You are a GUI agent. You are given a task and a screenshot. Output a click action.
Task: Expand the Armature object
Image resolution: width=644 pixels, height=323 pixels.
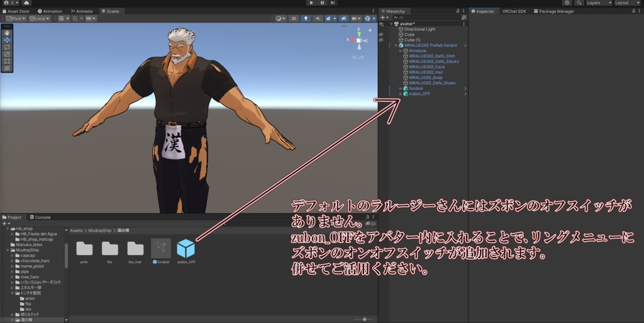(x=401, y=50)
